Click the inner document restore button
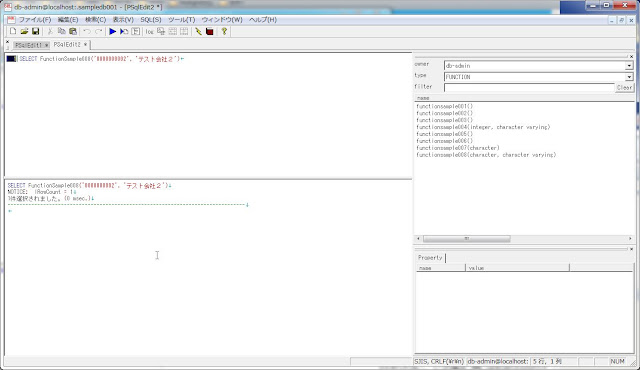Screen dimensions: 640x370 coord(621,20)
